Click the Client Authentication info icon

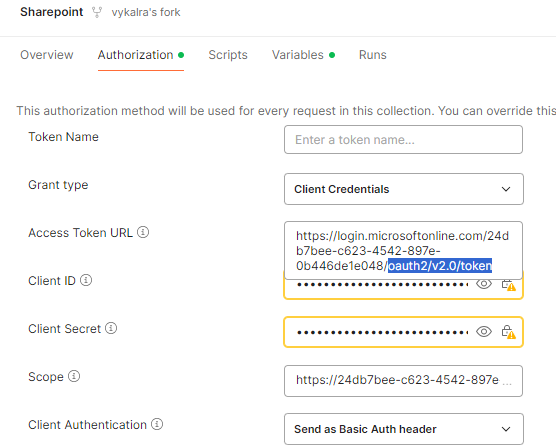click(x=157, y=424)
